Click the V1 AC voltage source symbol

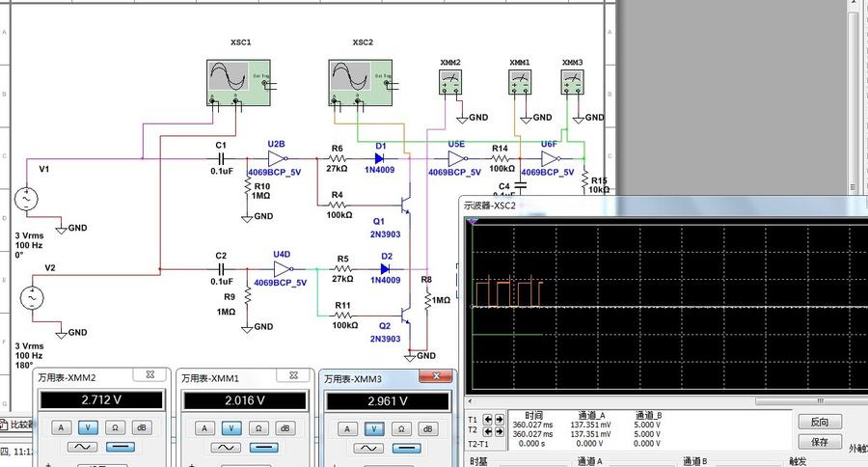coord(27,200)
